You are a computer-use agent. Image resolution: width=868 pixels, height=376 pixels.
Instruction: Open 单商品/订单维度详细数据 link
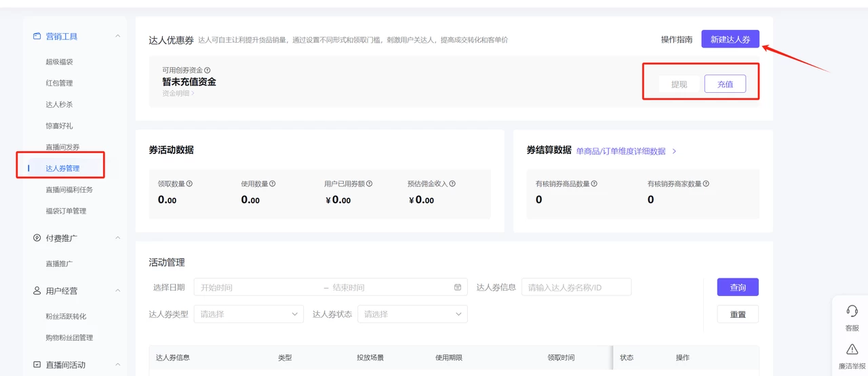click(x=620, y=151)
